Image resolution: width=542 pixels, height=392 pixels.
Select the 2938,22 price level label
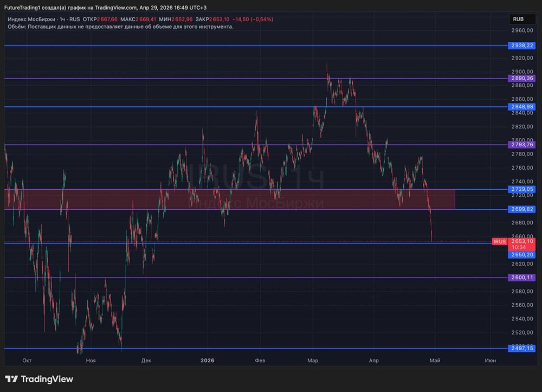pyautogui.click(x=521, y=46)
